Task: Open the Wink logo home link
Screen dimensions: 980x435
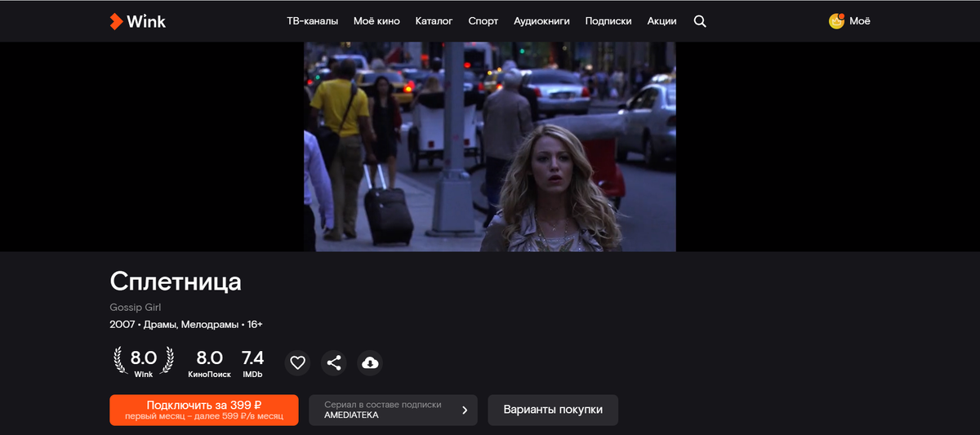Action: [138, 21]
